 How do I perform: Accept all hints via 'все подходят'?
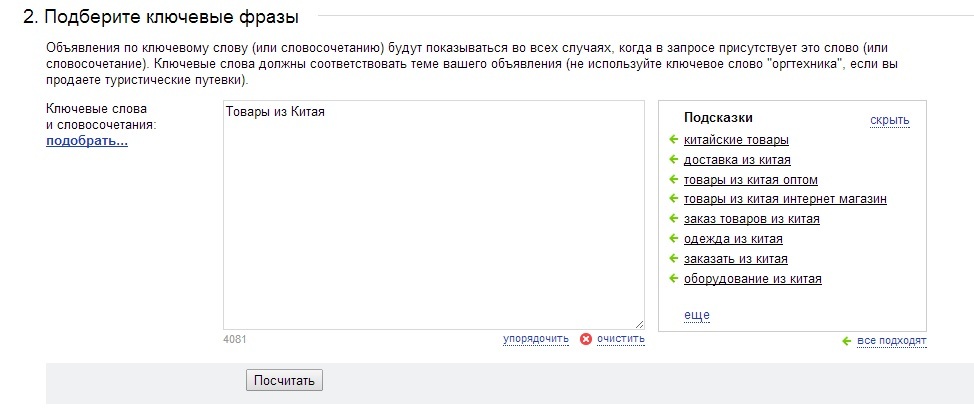[x=891, y=341]
